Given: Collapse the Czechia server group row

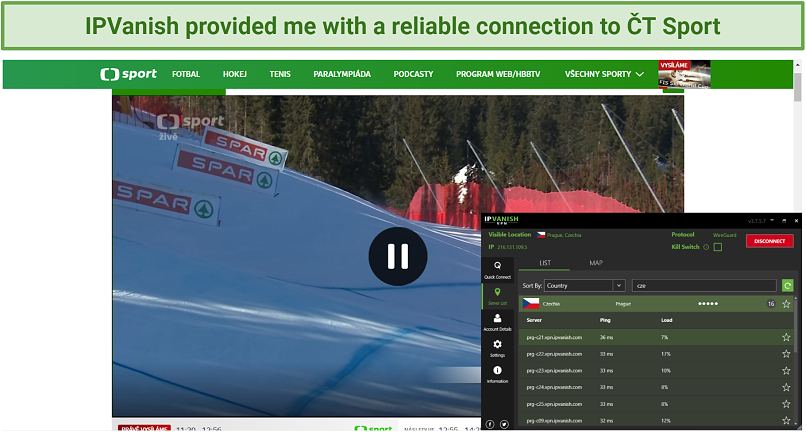Looking at the screenshot, I should tap(655, 304).
